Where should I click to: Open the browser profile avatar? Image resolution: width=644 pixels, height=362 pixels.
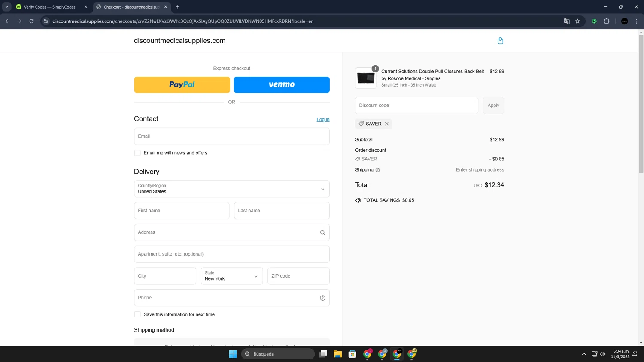pyautogui.click(x=624, y=21)
